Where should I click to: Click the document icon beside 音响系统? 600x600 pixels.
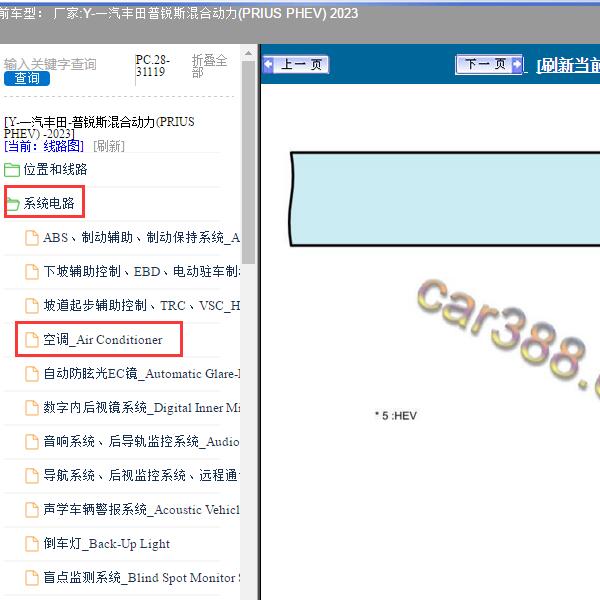(32, 442)
